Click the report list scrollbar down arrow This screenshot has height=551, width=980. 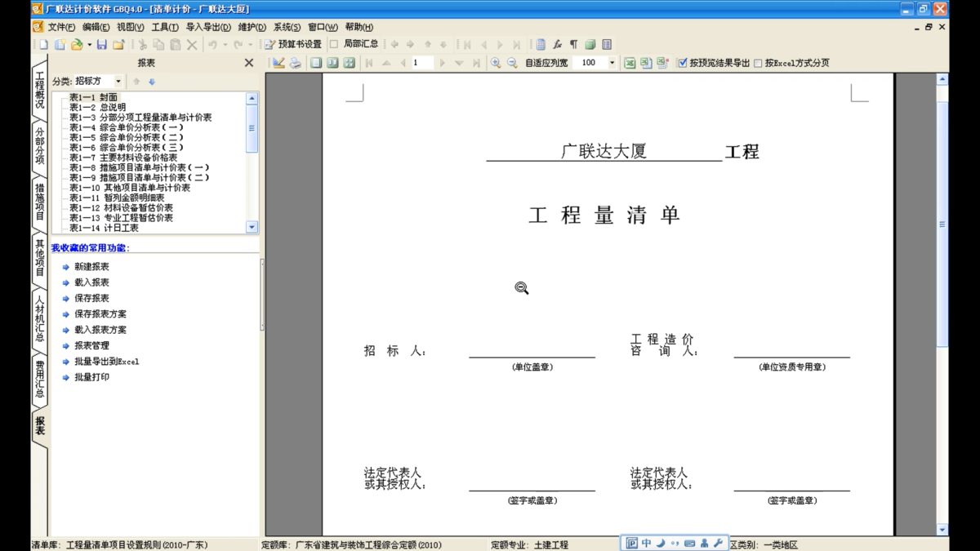coord(252,228)
